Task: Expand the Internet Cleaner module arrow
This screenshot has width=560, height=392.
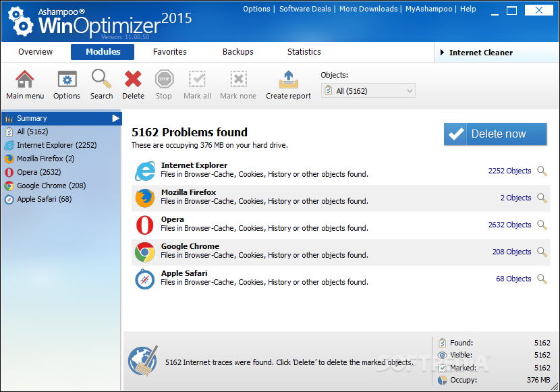Action: [x=442, y=53]
